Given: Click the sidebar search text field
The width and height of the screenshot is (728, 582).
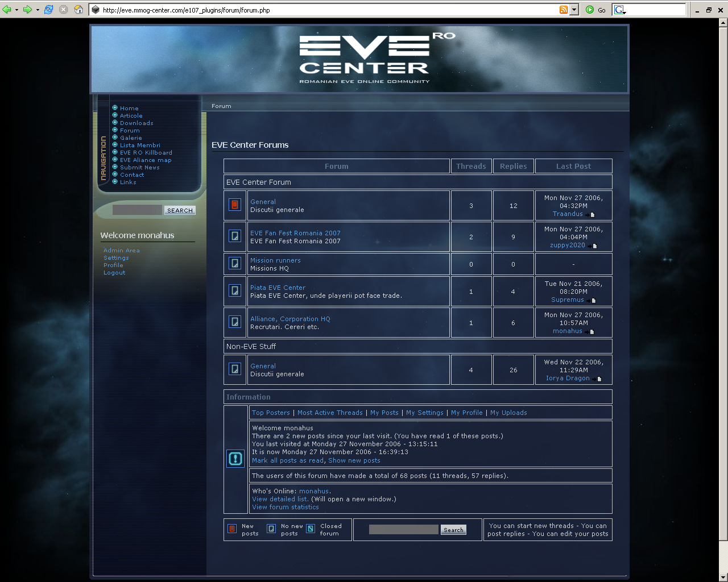Looking at the screenshot, I should tap(138, 210).
